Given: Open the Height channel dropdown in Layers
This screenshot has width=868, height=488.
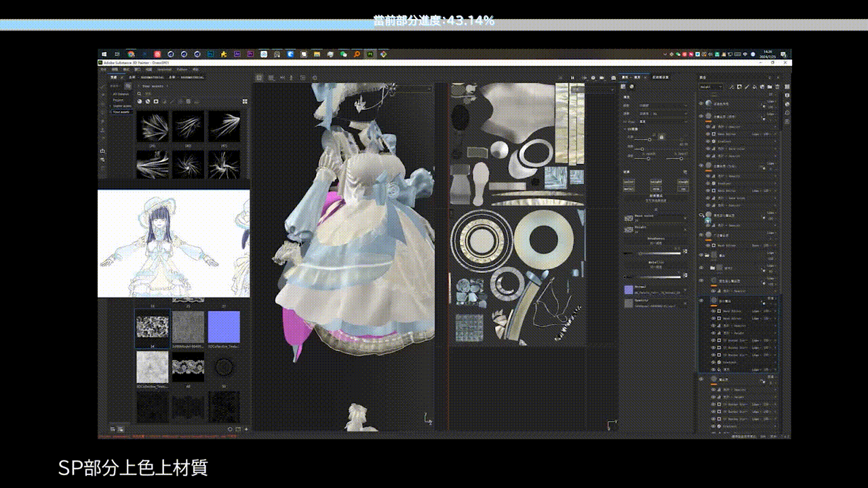Looking at the screenshot, I should click(711, 87).
